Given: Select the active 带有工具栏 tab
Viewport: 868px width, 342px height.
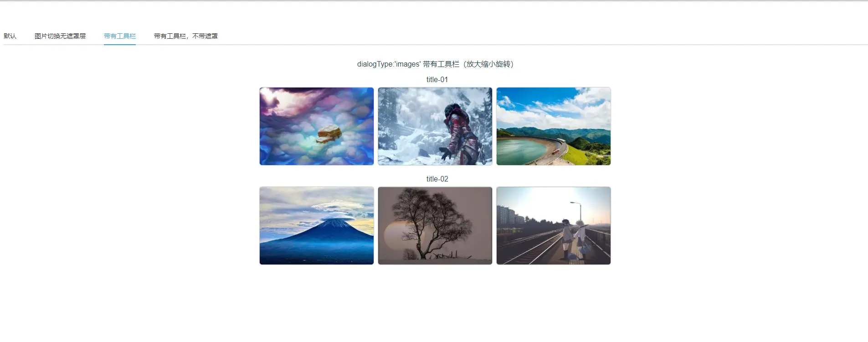Looking at the screenshot, I should (120, 36).
